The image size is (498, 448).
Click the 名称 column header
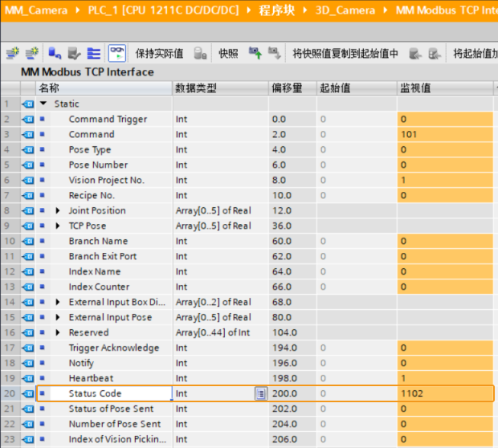coord(104,88)
